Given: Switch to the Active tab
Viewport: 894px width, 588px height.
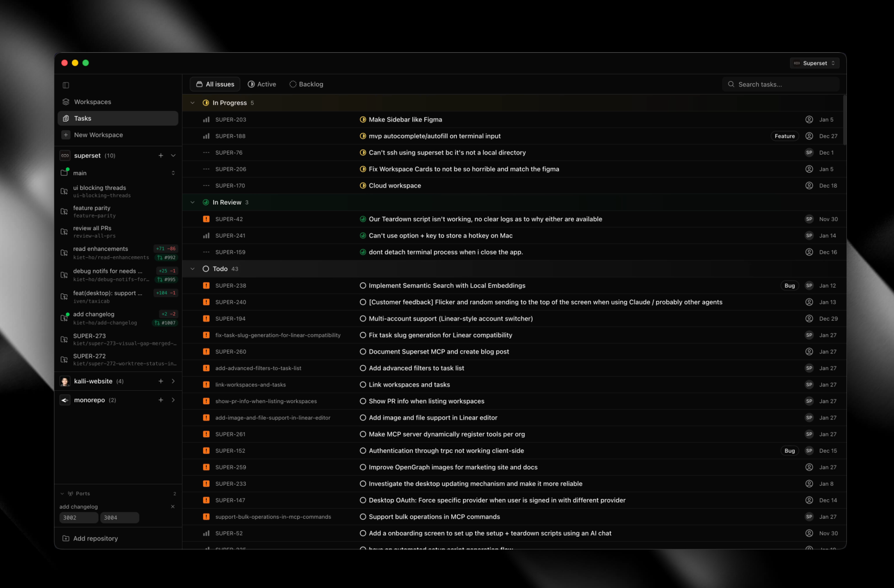Looking at the screenshot, I should coord(262,84).
